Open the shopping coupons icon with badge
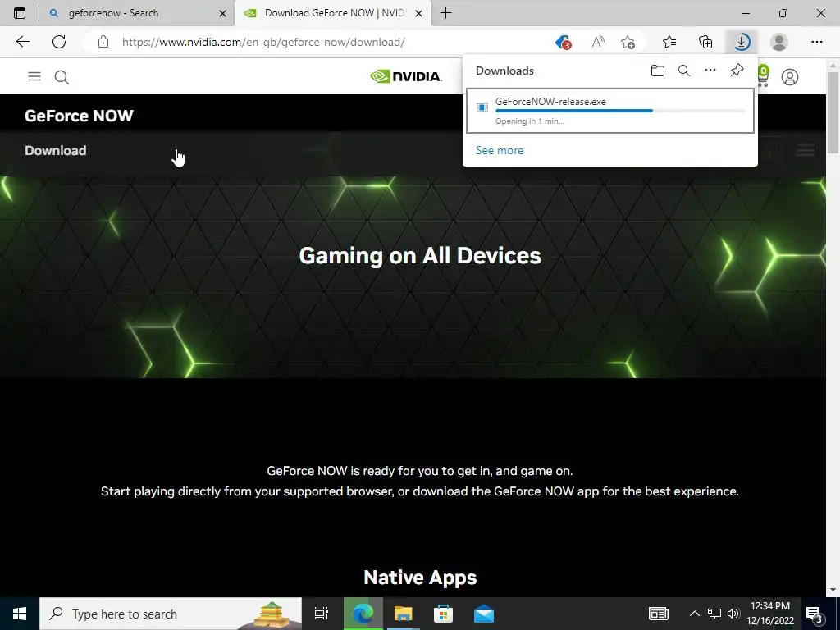 point(563,42)
